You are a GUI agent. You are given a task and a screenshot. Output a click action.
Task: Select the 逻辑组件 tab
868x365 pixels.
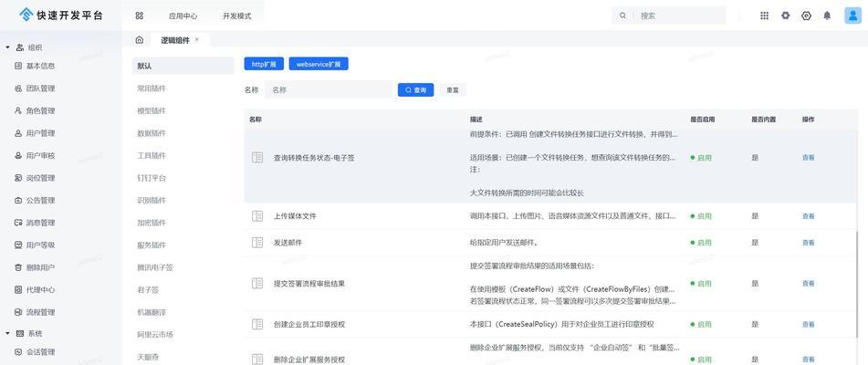point(175,40)
